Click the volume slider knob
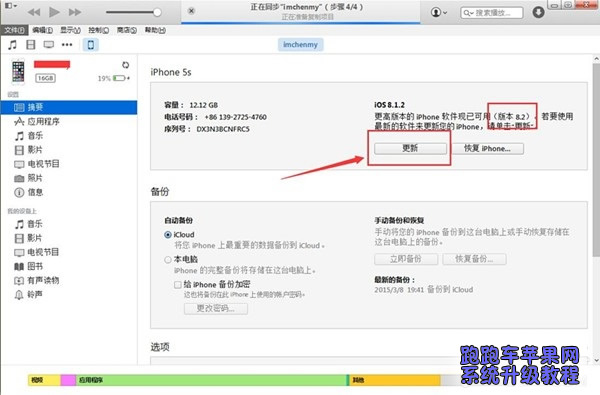Image resolution: width=600 pixels, height=395 pixels. click(157, 12)
